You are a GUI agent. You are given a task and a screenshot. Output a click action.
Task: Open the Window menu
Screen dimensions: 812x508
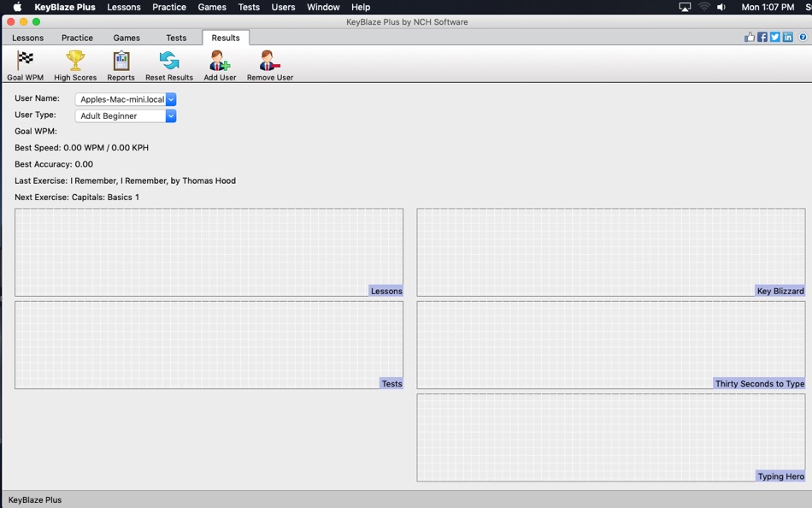click(323, 7)
